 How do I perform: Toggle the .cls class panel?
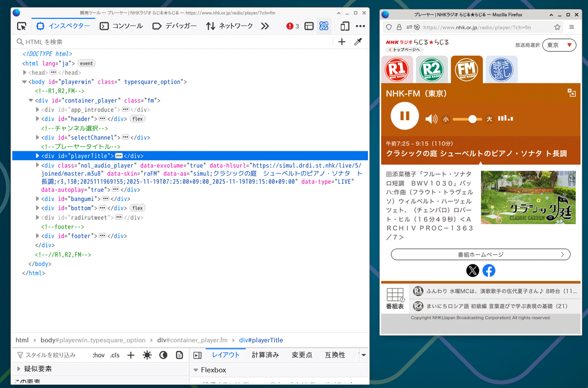pyautogui.click(x=115, y=355)
